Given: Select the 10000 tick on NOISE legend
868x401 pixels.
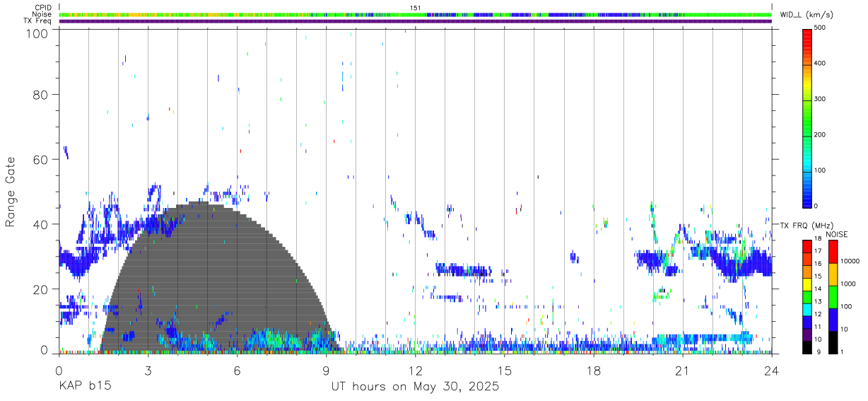Looking at the screenshot, I should tap(849, 261).
